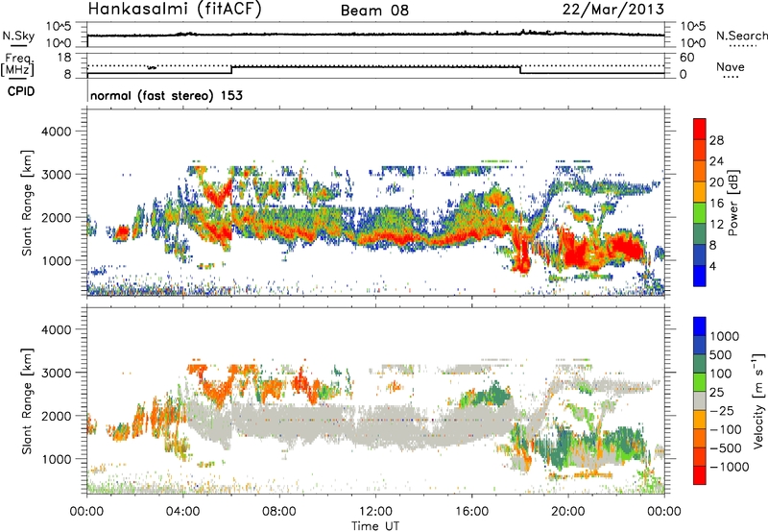The width and height of the screenshot is (768, 532).
Task: Click the 'Beam 08' label
Action: click(374, 11)
